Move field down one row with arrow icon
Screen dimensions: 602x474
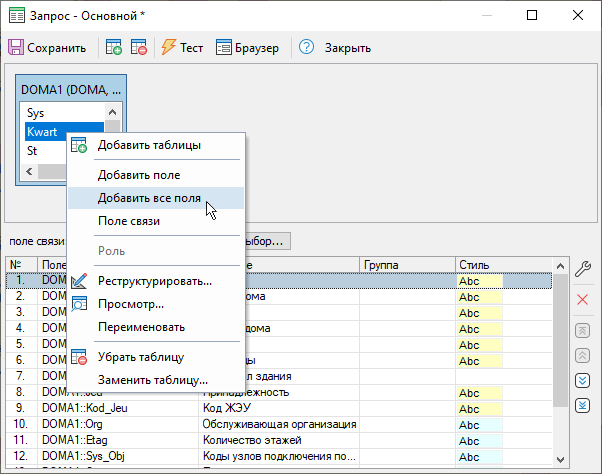click(583, 380)
